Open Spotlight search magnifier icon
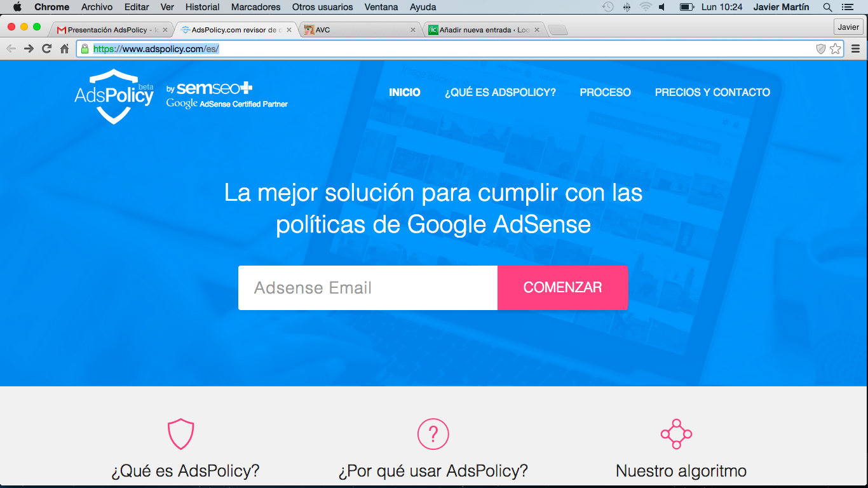This screenshot has height=488, width=868. pyautogui.click(x=827, y=7)
